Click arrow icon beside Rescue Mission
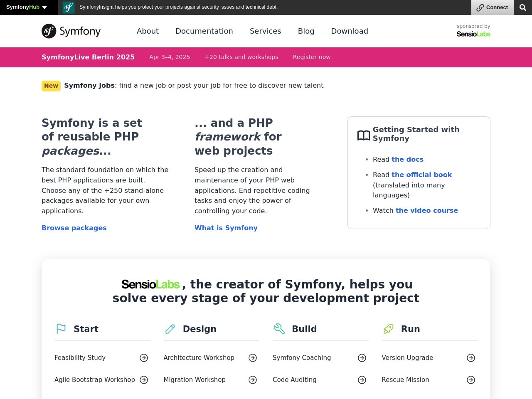Screen dimensions: 532x399 point(471,380)
